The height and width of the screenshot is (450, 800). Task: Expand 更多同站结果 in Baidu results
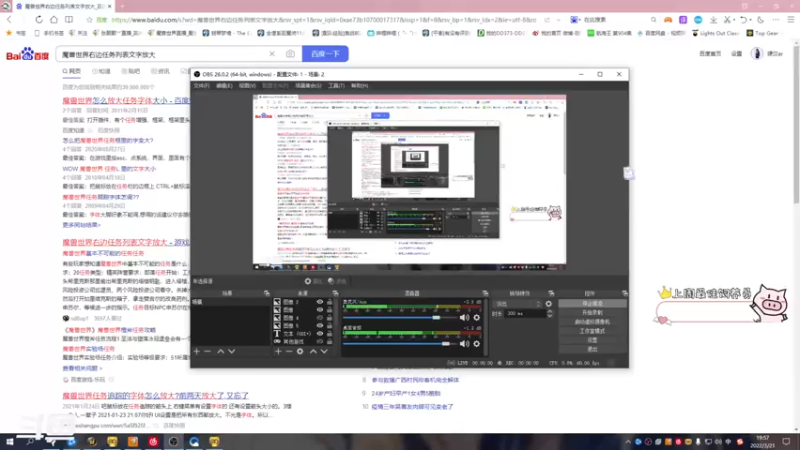82,225
